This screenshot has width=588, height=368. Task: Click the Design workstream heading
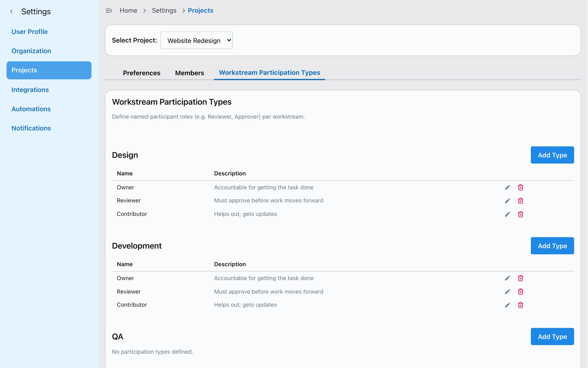click(125, 155)
